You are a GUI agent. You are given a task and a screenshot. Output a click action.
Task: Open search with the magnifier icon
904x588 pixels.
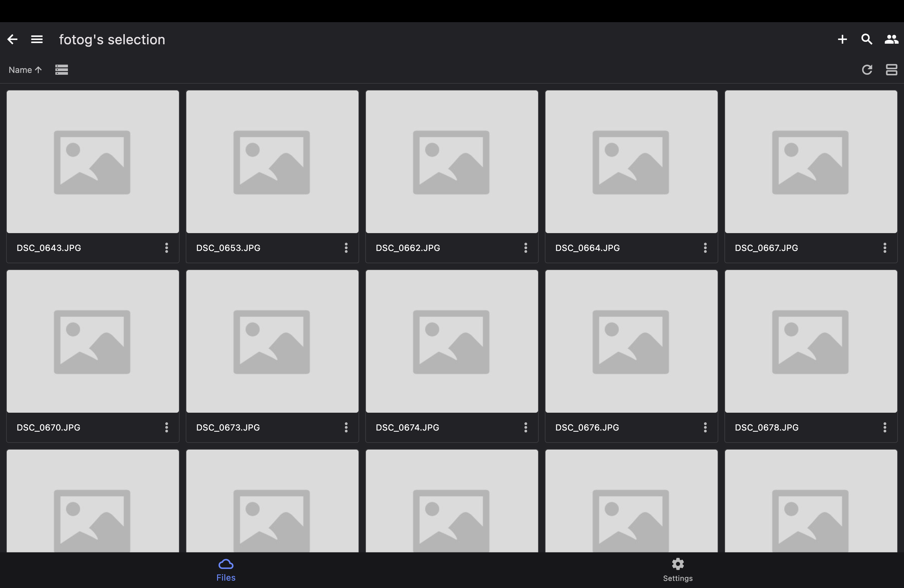click(866, 39)
